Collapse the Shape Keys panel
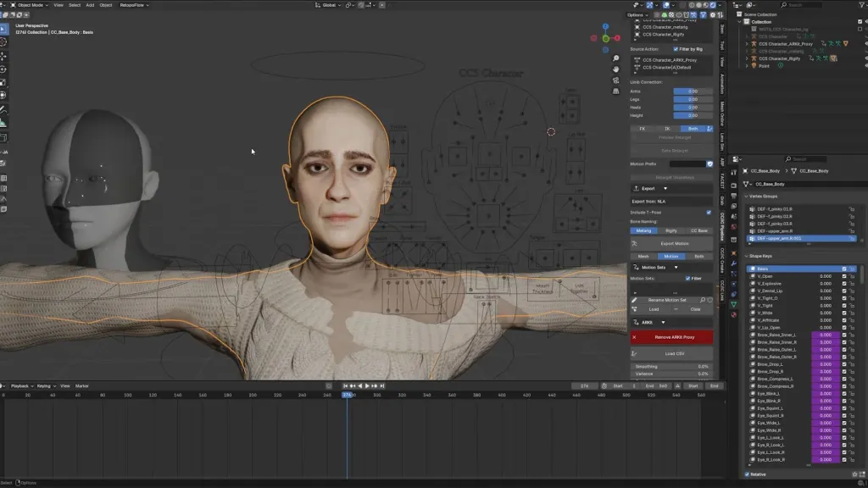Viewport: 868px width, 488px height. (746, 256)
